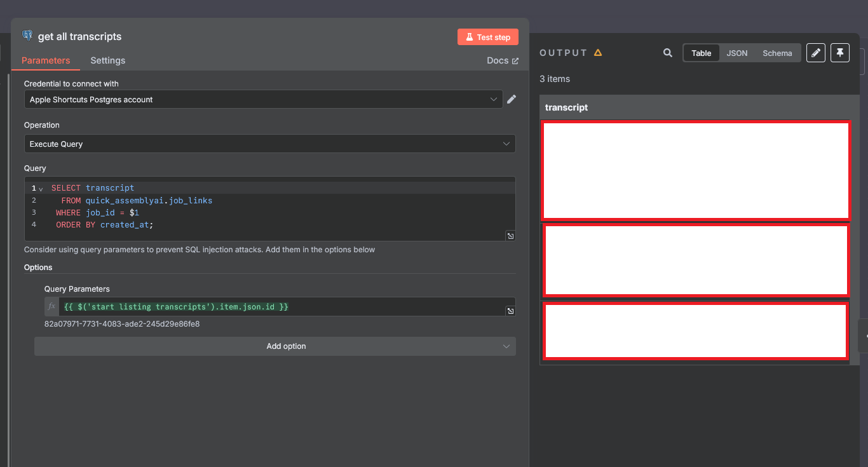Search output with the magnifier icon

coord(668,53)
